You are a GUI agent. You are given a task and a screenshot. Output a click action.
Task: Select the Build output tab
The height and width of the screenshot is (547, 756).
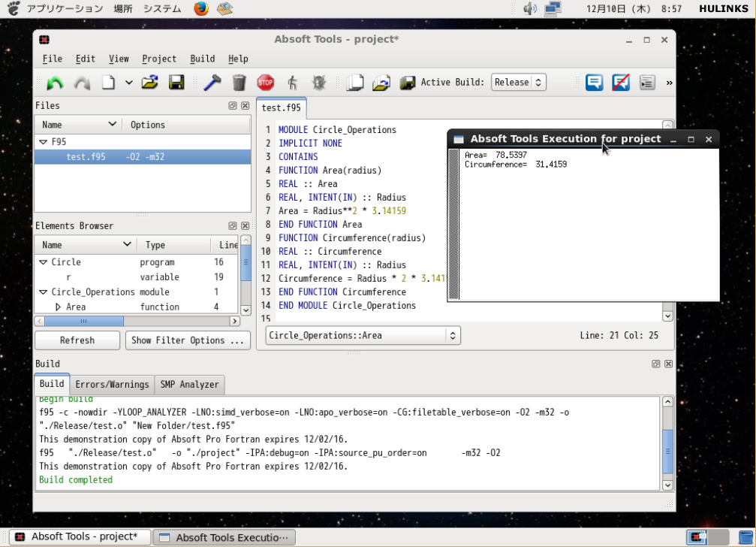point(52,384)
